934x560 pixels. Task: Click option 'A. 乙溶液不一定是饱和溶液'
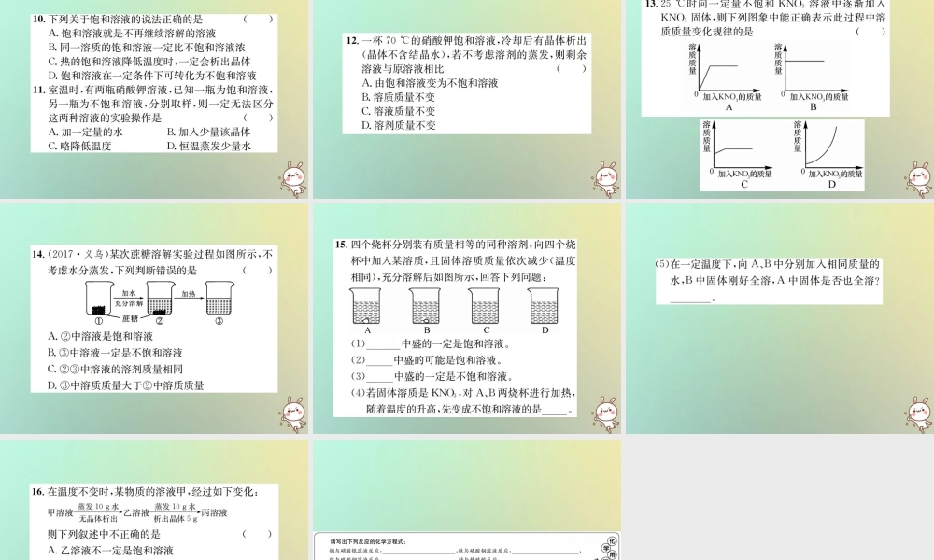(110, 551)
